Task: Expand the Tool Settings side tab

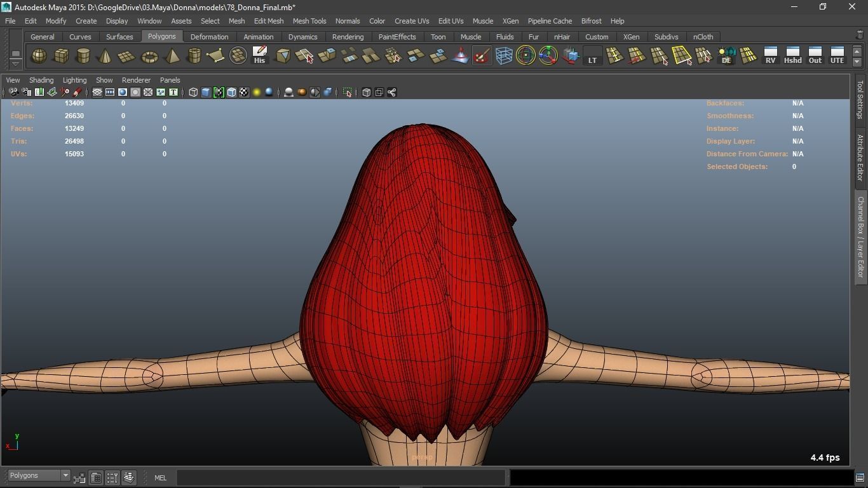Action: pyautogui.click(x=860, y=100)
